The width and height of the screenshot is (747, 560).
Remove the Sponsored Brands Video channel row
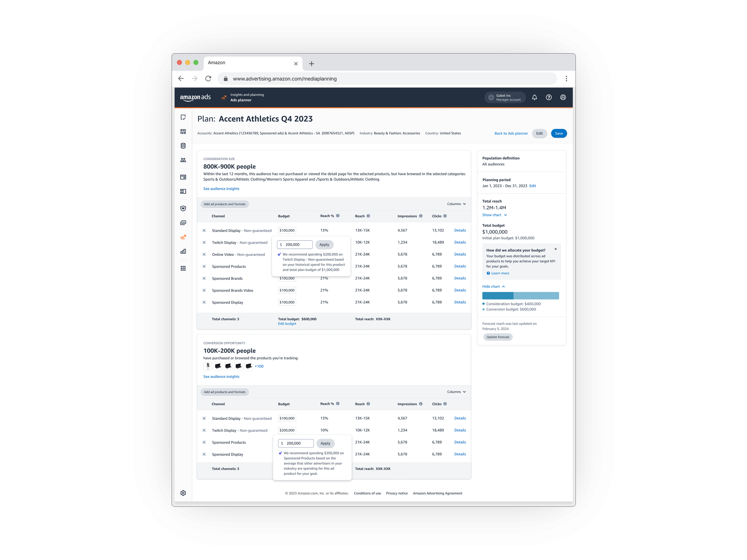204,290
